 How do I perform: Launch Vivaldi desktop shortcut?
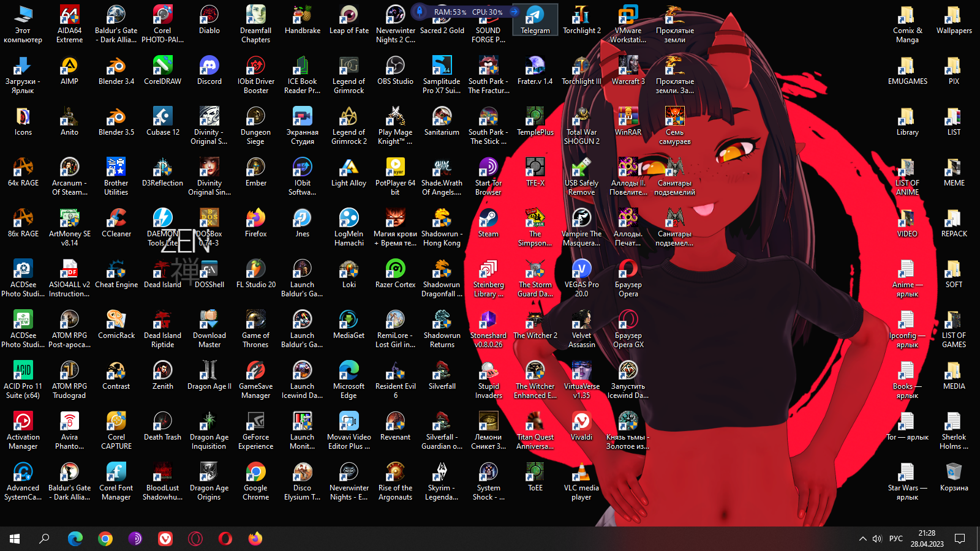581,426
